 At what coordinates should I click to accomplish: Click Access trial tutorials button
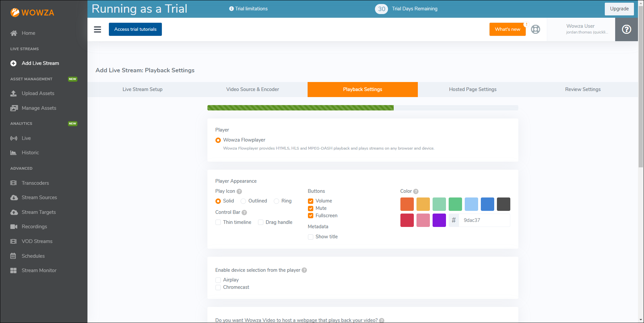(x=135, y=29)
